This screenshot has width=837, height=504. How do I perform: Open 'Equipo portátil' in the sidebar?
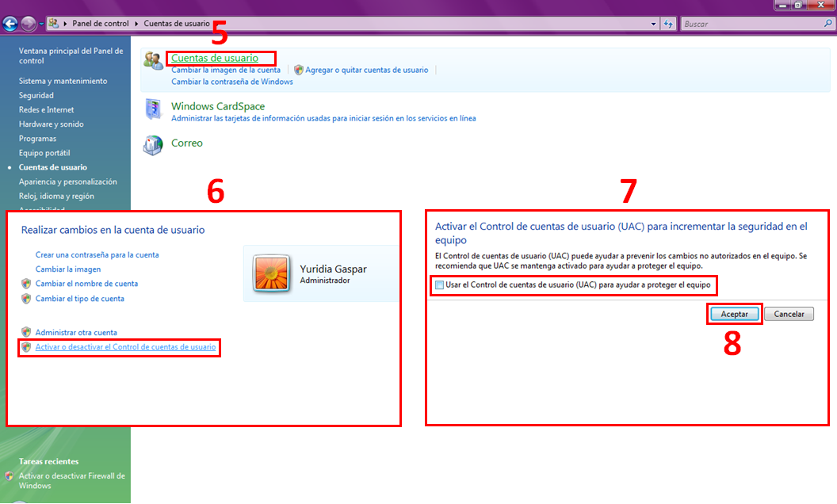pos(44,153)
